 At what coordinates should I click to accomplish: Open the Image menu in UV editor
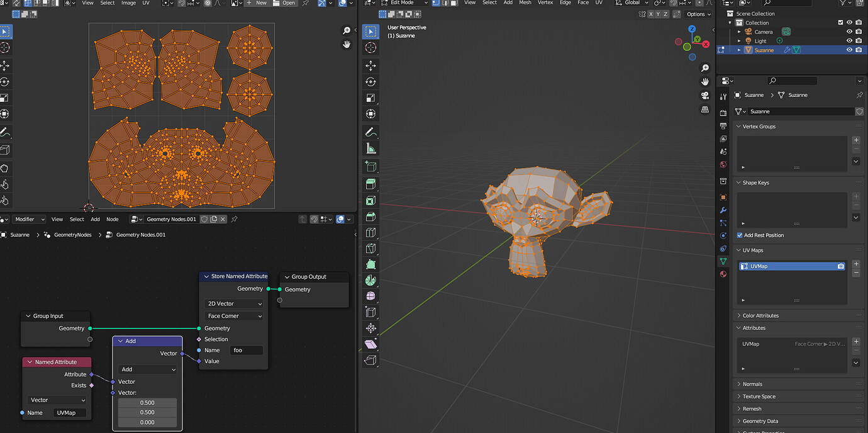point(128,3)
